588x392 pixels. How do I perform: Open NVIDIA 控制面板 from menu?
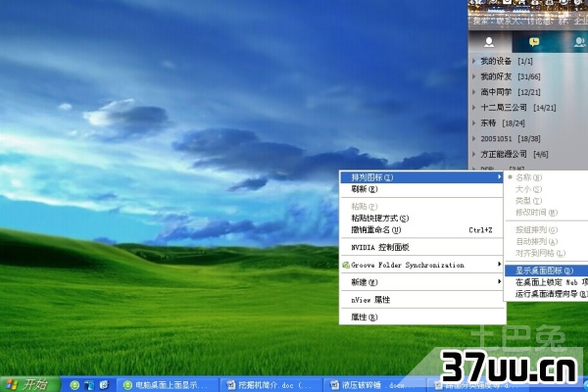point(421,247)
